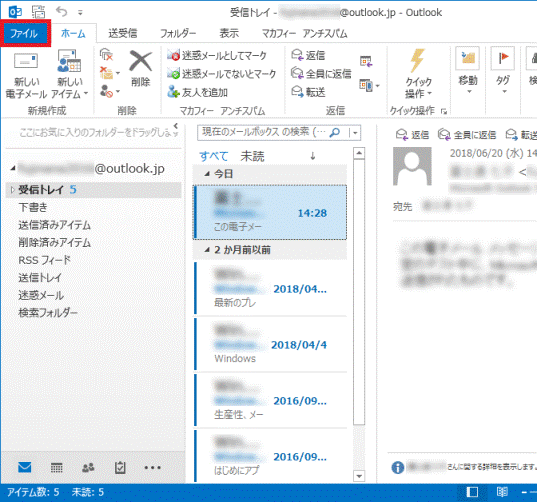Open the タグ flag menu

(502, 71)
